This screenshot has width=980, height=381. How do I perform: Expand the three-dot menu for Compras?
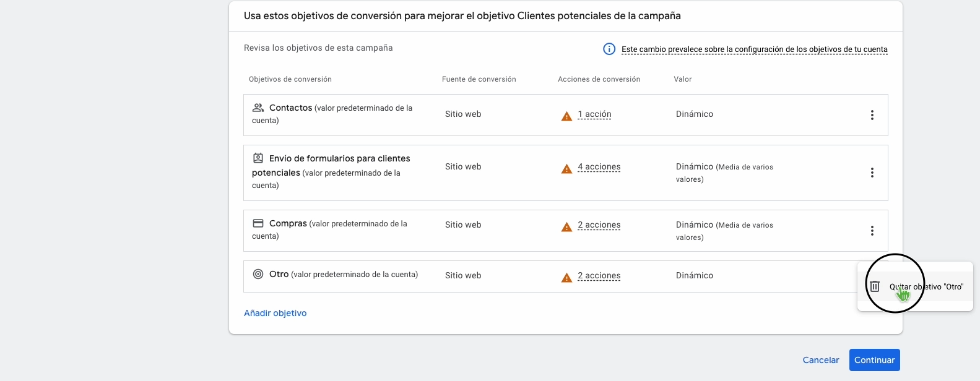[x=872, y=231]
